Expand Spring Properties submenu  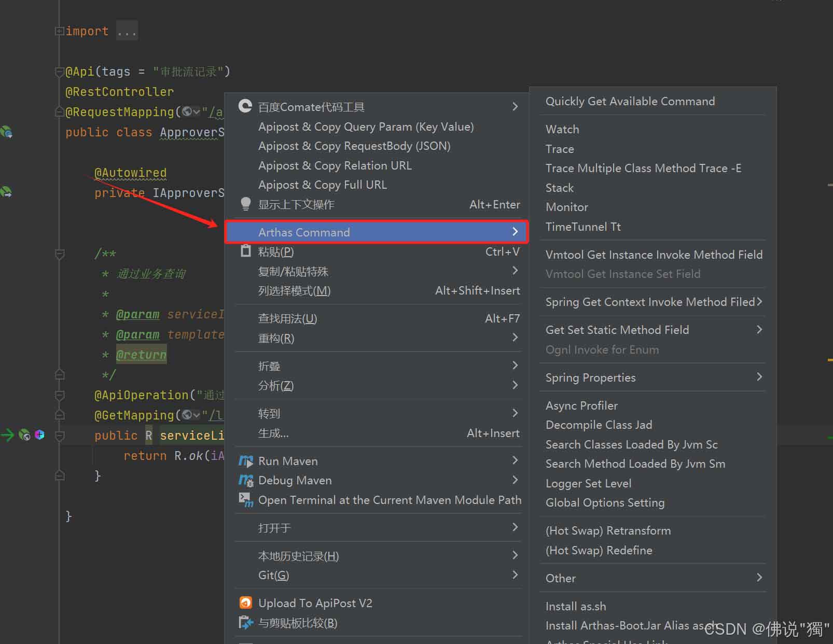pyautogui.click(x=652, y=377)
